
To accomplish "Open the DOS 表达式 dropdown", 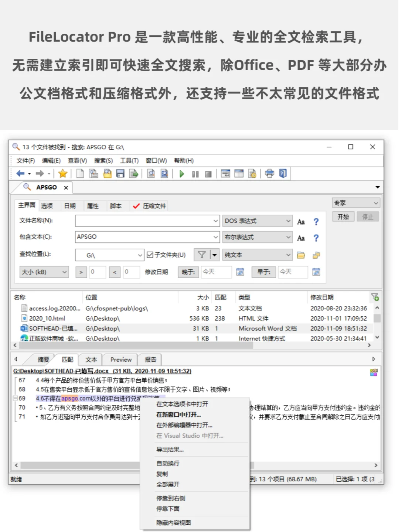I will pyautogui.click(x=257, y=221).
